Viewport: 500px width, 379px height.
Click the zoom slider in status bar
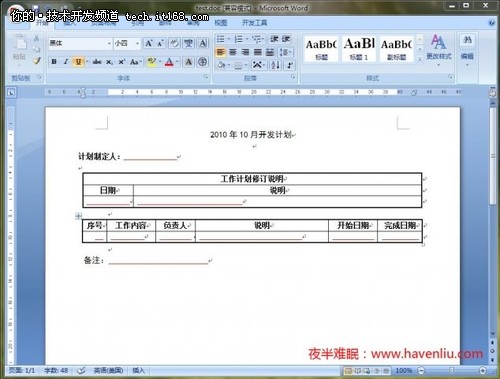pos(452,370)
